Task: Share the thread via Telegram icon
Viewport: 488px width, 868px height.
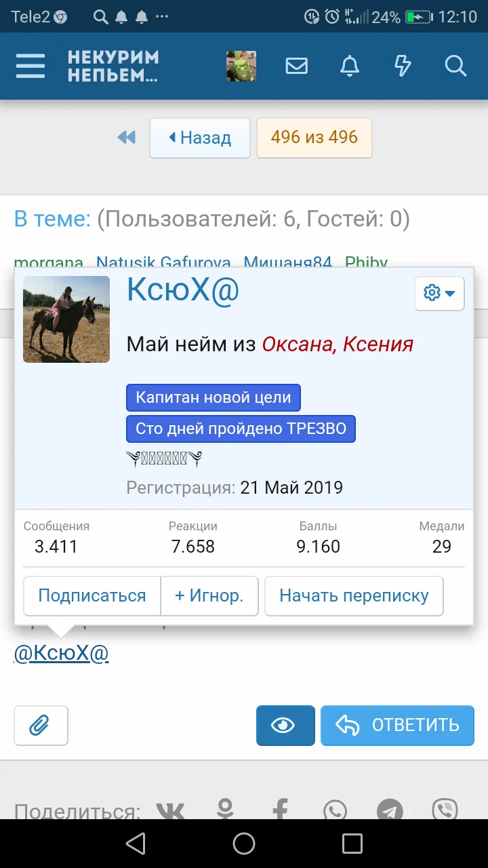Action: pos(389,810)
